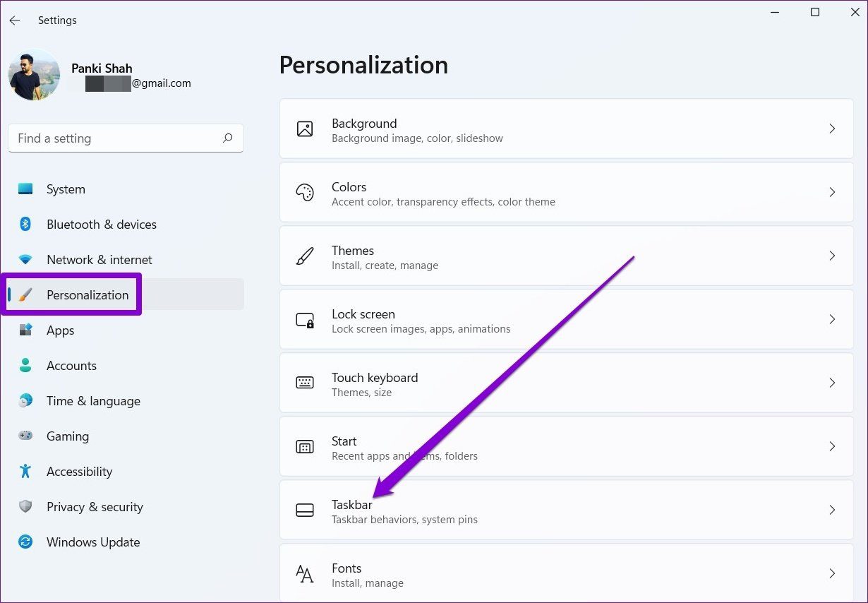
Task: Click the Touch keyboard icon
Action: (305, 383)
